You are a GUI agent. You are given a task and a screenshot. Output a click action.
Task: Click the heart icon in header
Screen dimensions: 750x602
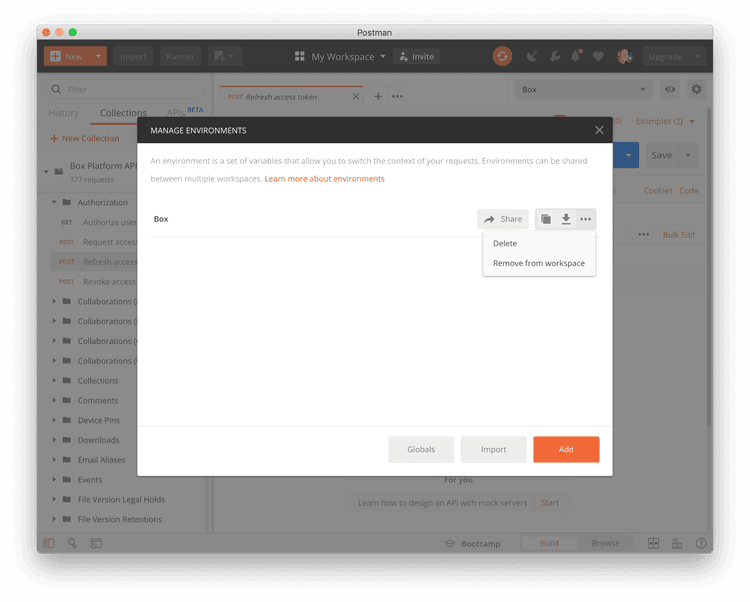(x=598, y=56)
